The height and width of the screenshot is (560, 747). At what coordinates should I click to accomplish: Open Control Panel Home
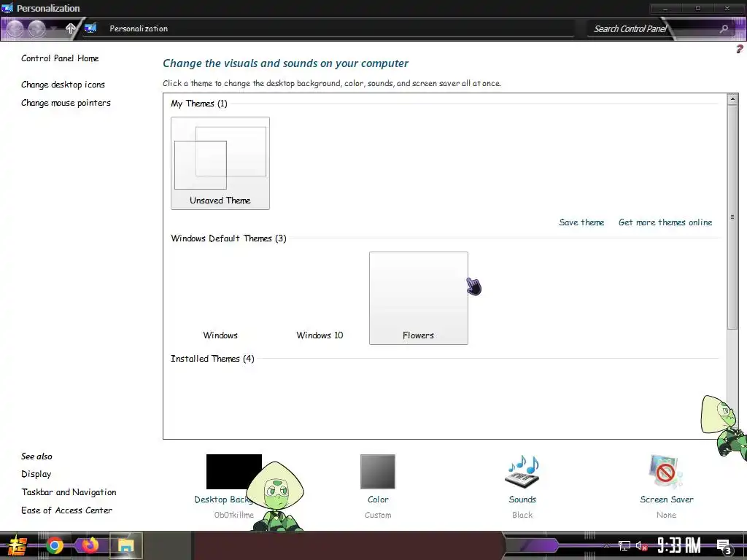(60, 58)
